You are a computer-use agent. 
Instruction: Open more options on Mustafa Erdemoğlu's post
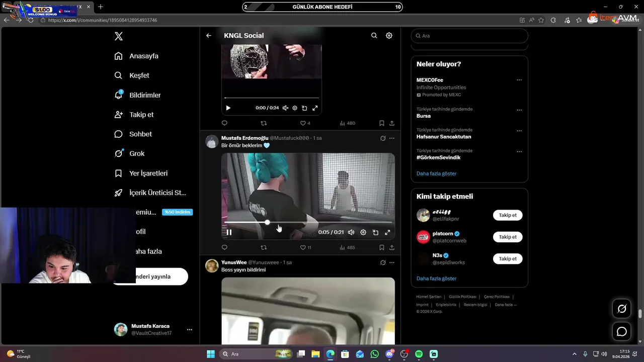392,138
